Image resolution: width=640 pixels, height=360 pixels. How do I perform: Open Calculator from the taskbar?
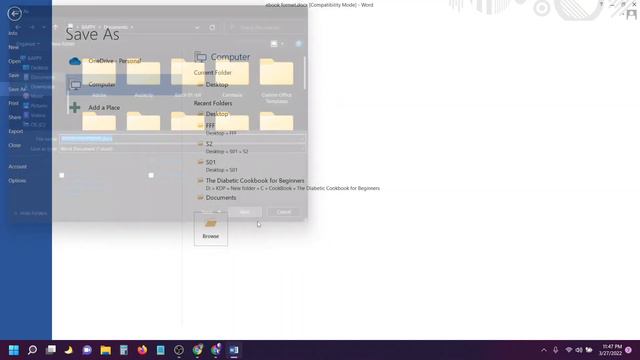tap(124, 350)
